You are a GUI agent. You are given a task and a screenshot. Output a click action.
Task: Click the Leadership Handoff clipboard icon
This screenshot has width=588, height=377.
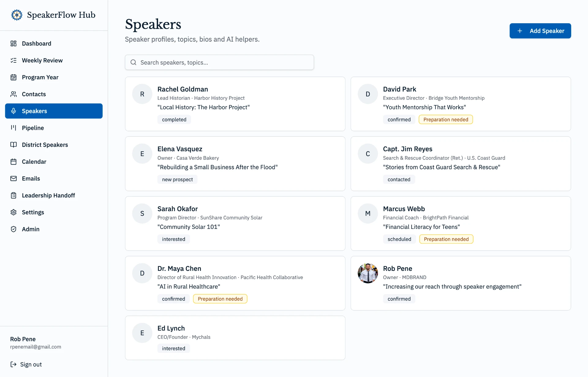pyautogui.click(x=13, y=195)
